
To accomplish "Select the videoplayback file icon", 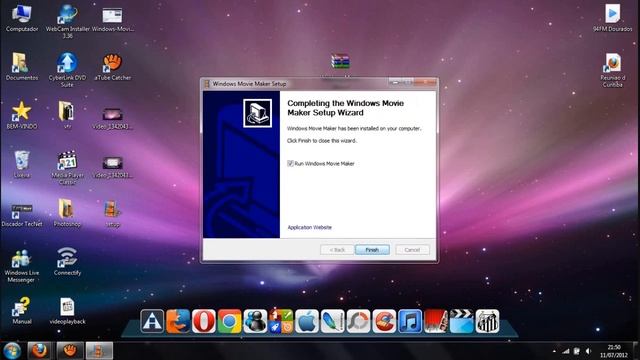I will (x=67, y=311).
